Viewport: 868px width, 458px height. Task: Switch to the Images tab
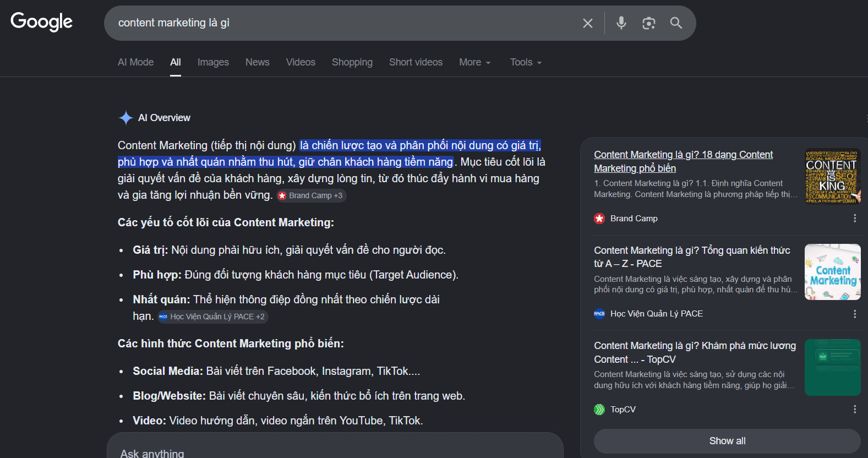[x=213, y=62]
